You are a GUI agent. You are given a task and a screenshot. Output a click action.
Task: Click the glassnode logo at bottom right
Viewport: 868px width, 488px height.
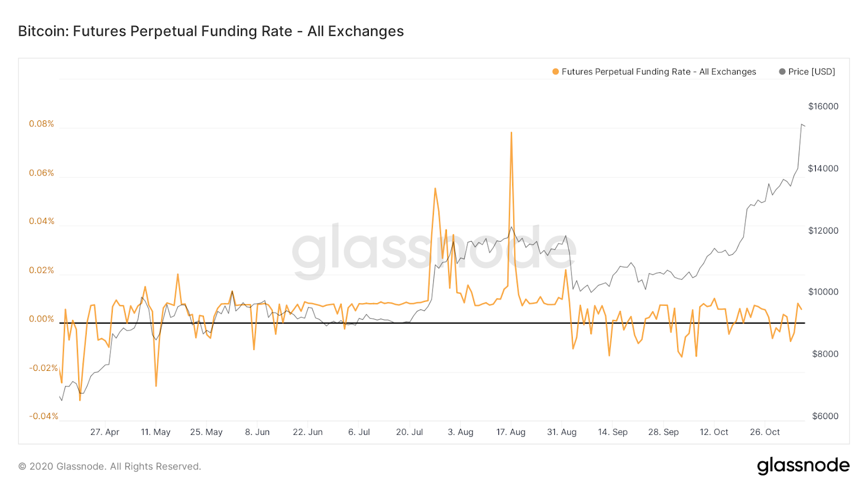click(803, 466)
